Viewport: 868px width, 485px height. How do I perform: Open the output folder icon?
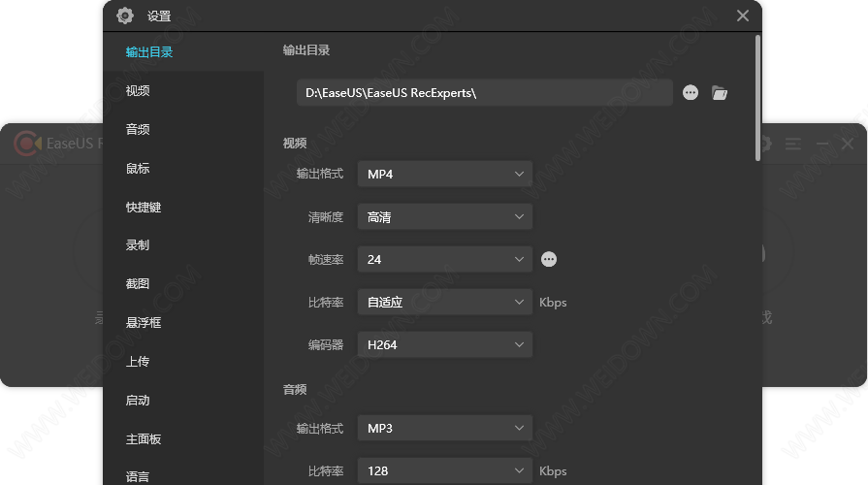point(719,93)
